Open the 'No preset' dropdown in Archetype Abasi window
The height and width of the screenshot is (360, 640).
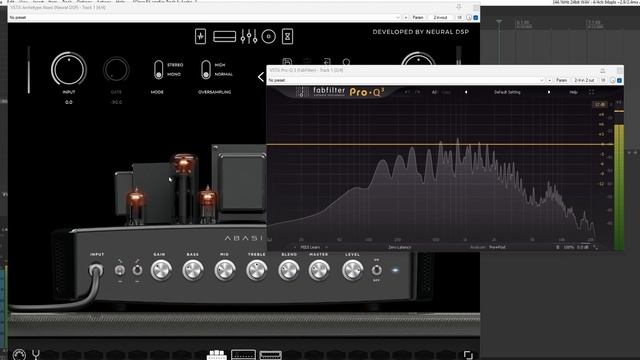point(204,18)
